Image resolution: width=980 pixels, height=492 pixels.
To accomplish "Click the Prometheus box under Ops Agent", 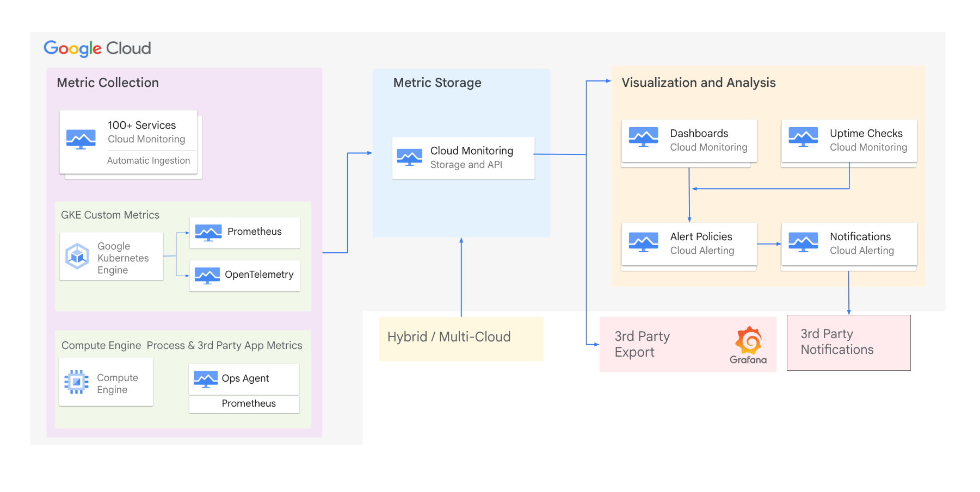I will click(244, 404).
